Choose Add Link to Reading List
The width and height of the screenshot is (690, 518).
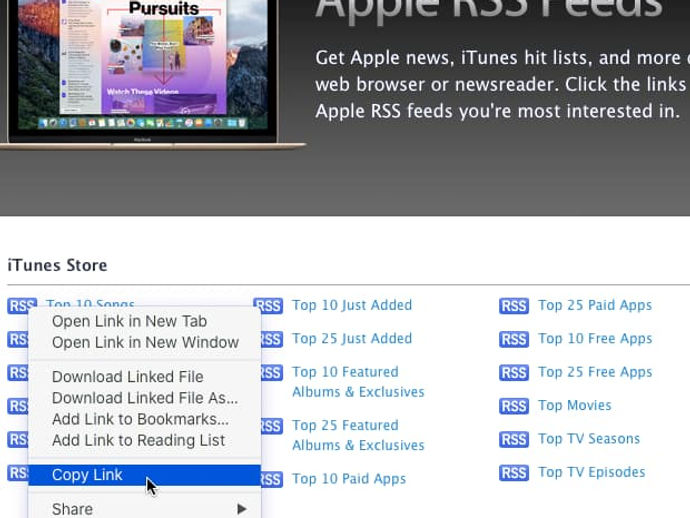[138, 440]
